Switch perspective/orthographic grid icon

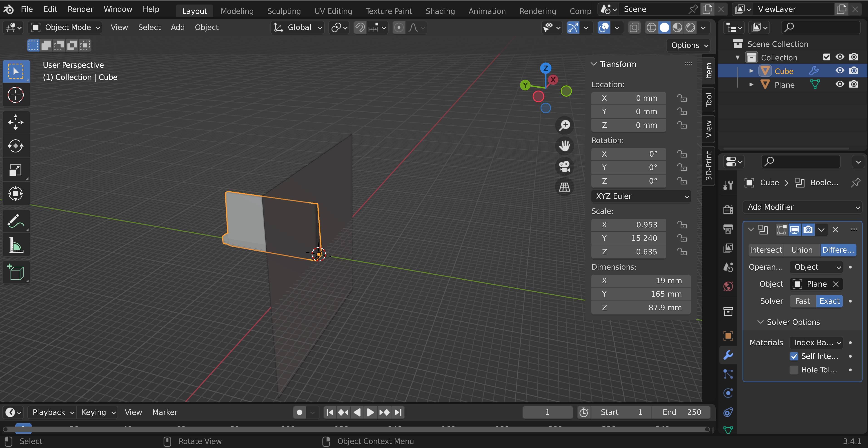564,187
